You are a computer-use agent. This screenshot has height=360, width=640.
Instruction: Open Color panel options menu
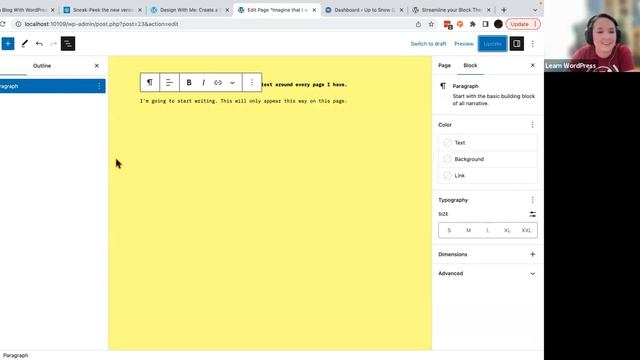(x=533, y=125)
